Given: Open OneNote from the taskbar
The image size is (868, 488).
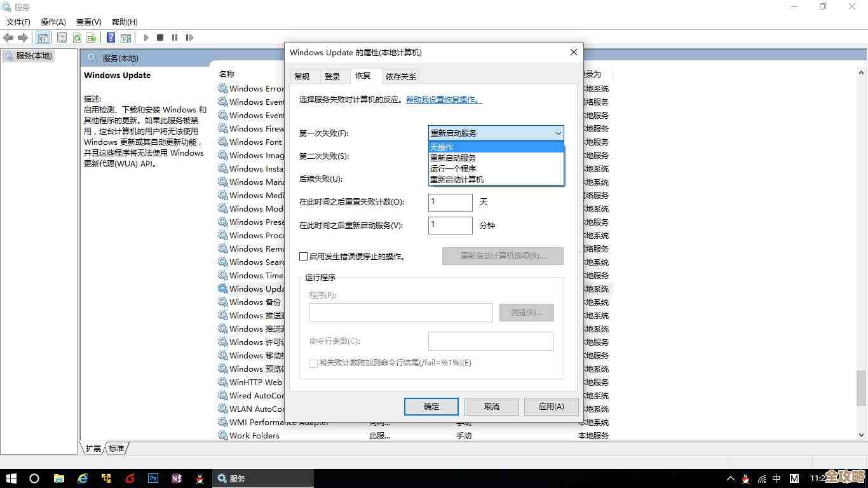Looking at the screenshot, I should [176, 478].
